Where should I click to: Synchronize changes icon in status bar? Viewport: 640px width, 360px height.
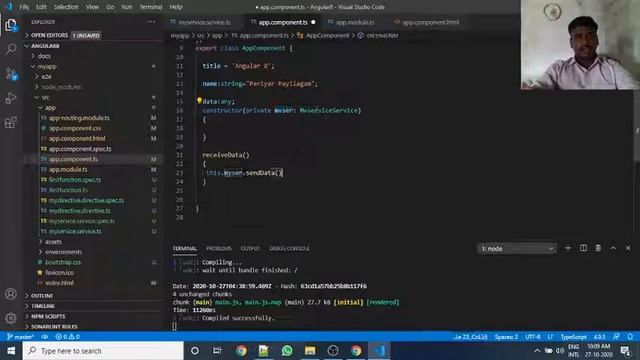(45, 337)
